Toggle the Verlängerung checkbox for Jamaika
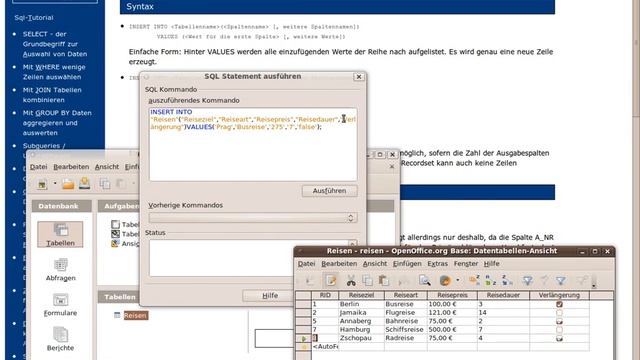Screen dimensions: 640x360 click(559, 313)
